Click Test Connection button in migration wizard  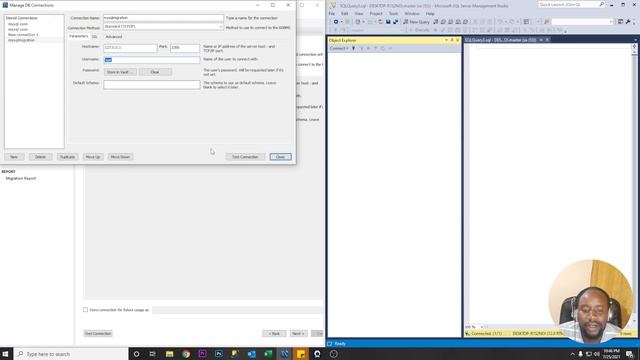pyautogui.click(x=98, y=333)
